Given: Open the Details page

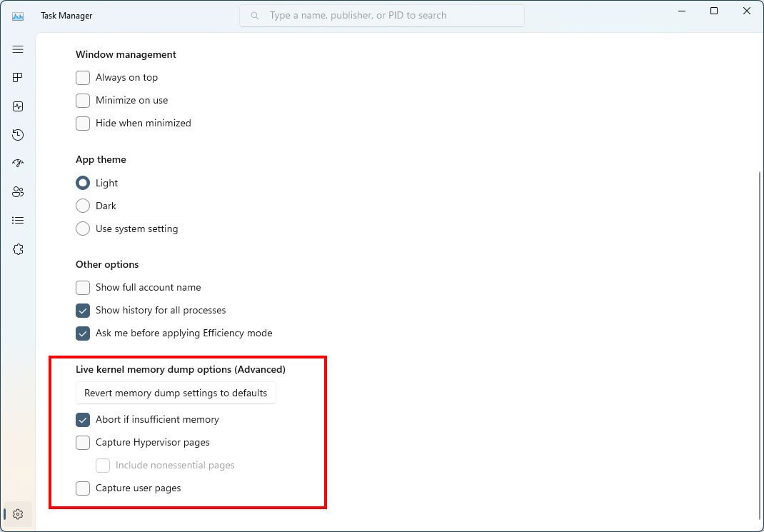Looking at the screenshot, I should tap(17, 220).
